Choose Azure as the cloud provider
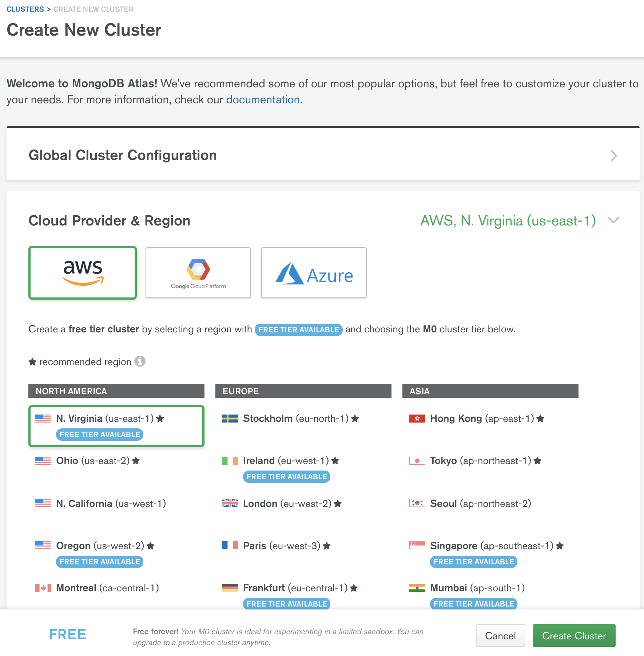 tap(314, 273)
